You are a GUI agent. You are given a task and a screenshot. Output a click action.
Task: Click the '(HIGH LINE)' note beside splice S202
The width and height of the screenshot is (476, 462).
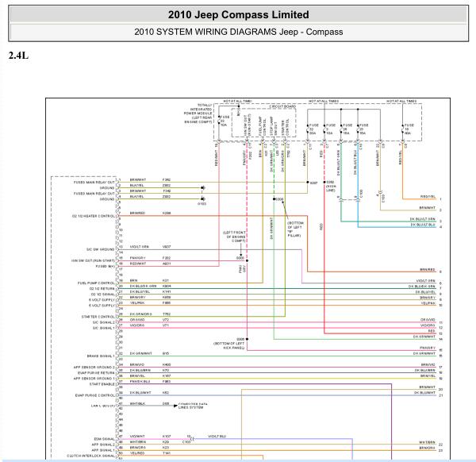(330, 188)
